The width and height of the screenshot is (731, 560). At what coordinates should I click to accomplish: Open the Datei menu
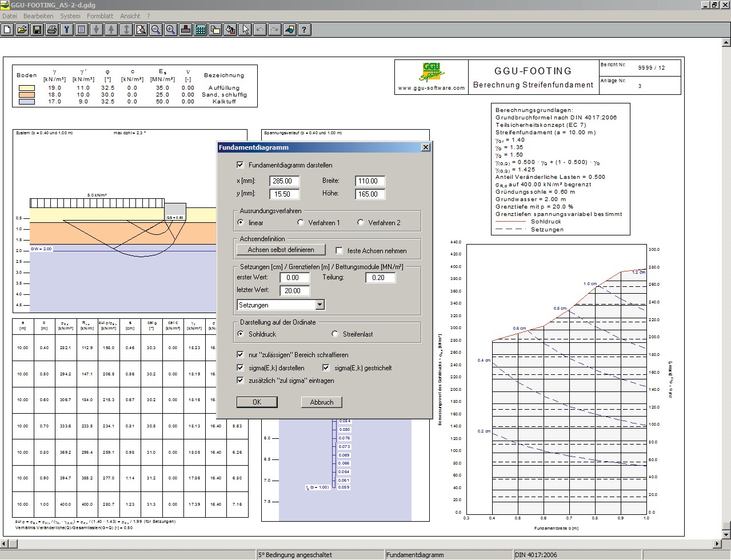click(x=10, y=16)
